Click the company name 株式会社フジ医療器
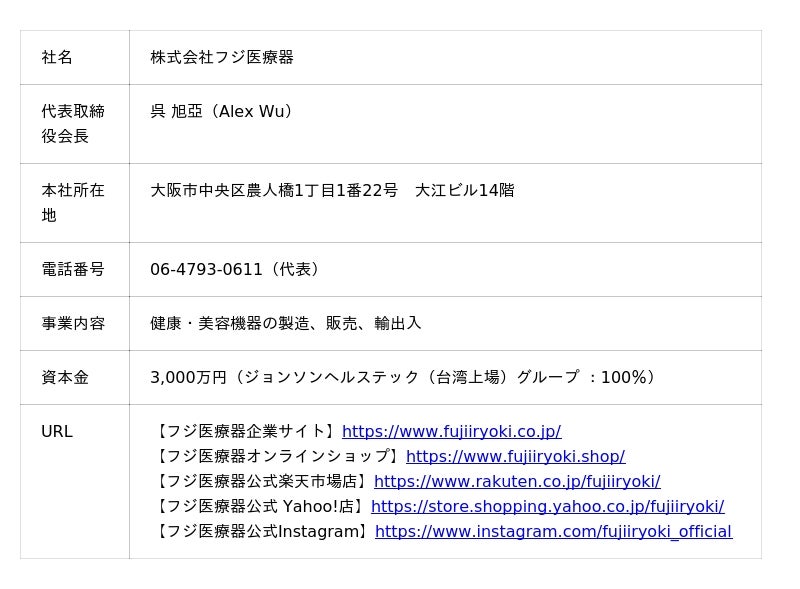This screenshot has width=800, height=589. [x=222, y=58]
